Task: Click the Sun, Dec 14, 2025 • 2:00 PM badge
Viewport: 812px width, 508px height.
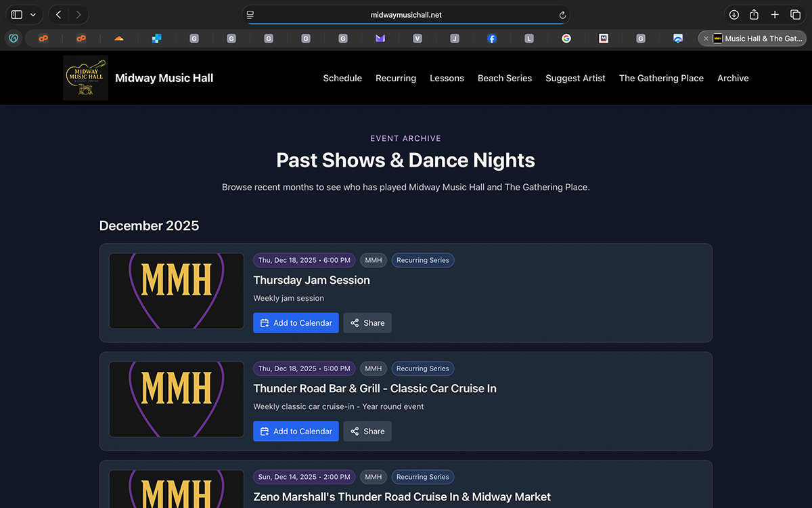Action: (304, 477)
